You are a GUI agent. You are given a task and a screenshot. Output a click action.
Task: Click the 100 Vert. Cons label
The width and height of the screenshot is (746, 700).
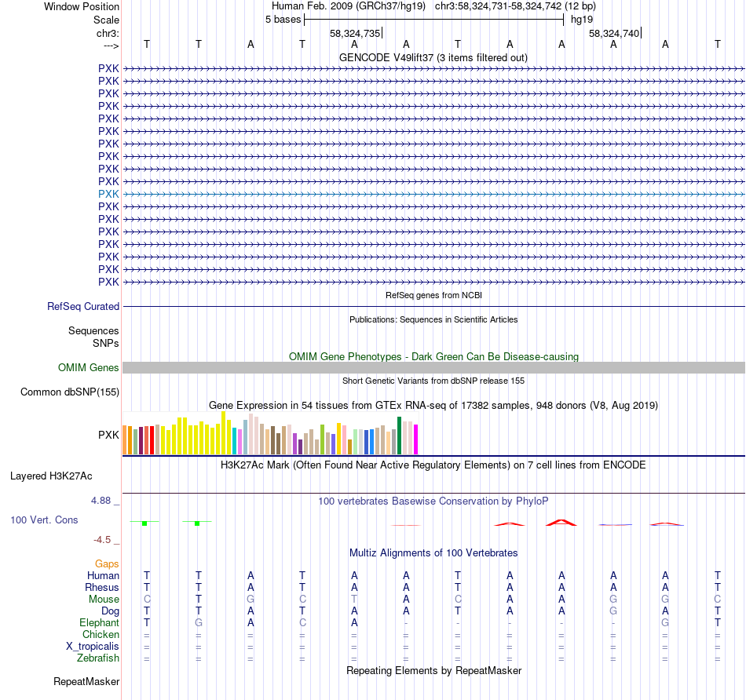44,520
